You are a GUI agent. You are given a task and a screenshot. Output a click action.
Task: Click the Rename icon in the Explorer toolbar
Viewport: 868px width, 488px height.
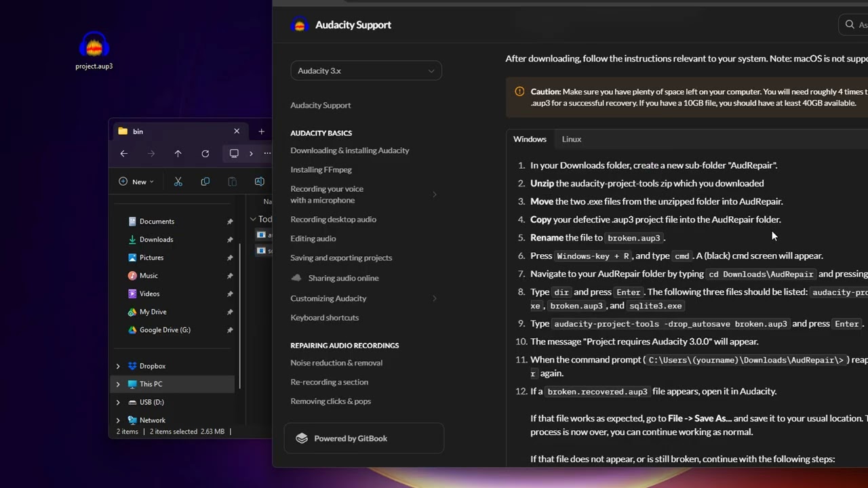259,182
